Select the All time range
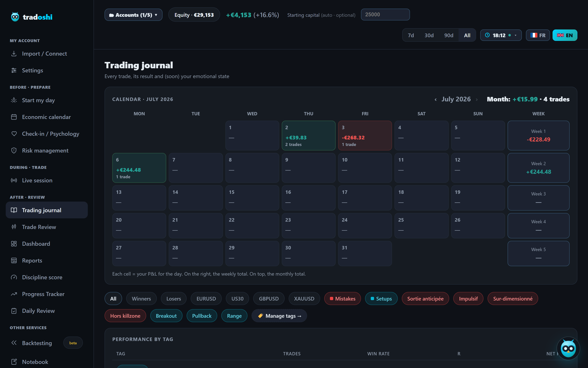This screenshot has height=368, width=588. click(x=467, y=35)
